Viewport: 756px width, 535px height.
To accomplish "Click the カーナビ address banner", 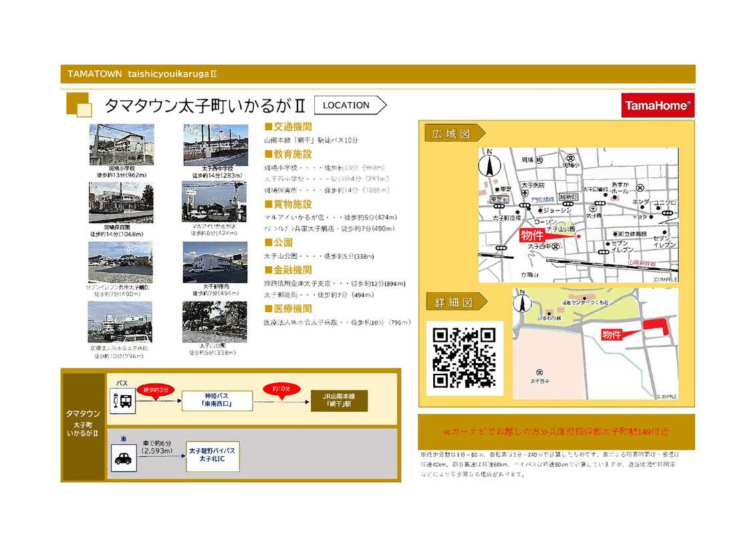I will click(x=556, y=432).
